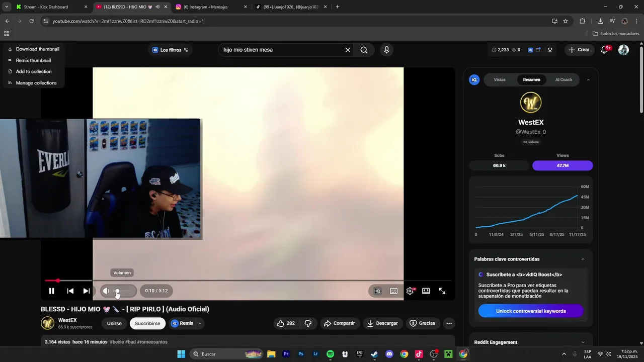The height and width of the screenshot is (362, 644).
Task: Dislike the video with thumbs down
Action: [308, 323]
